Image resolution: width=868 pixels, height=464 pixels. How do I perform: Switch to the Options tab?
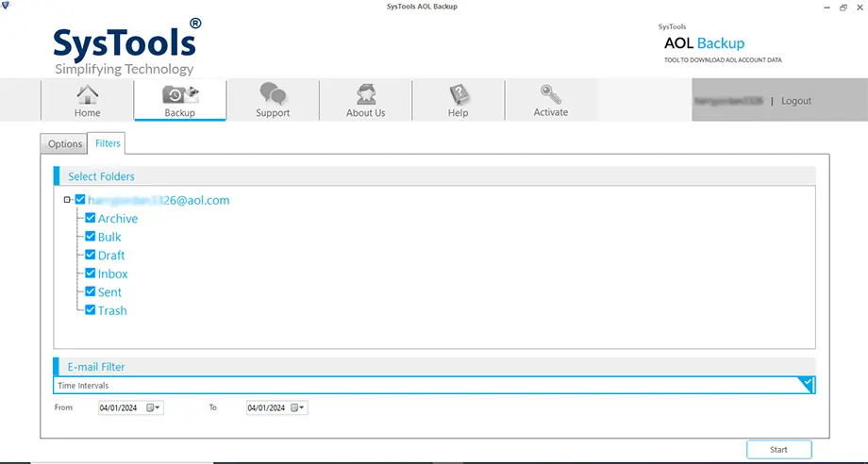tap(65, 143)
